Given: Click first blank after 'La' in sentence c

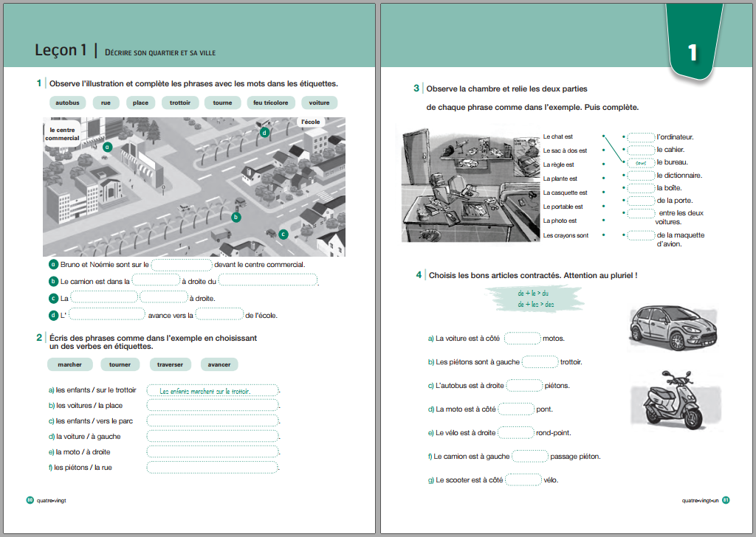Looking at the screenshot, I should pos(104,297).
